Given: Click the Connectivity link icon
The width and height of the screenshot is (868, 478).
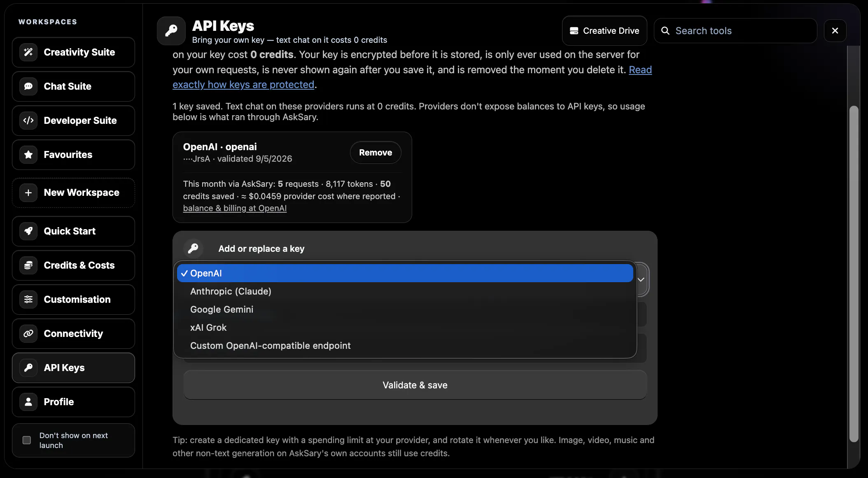Looking at the screenshot, I should [28, 334].
